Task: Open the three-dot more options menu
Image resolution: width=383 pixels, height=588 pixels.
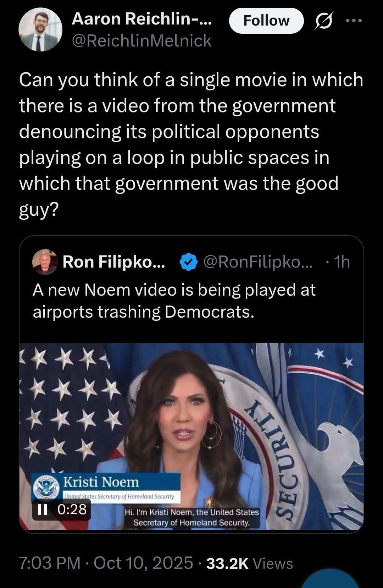Action: [354, 21]
